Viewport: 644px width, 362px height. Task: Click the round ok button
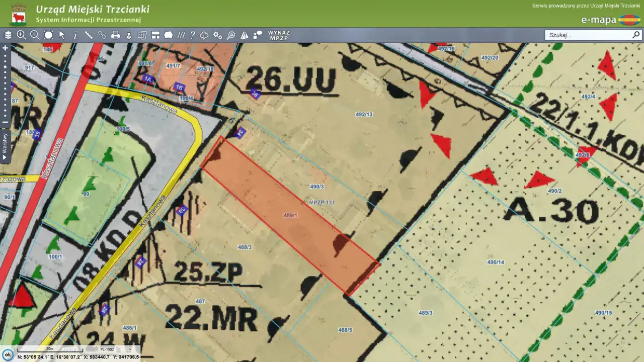tap(8, 354)
